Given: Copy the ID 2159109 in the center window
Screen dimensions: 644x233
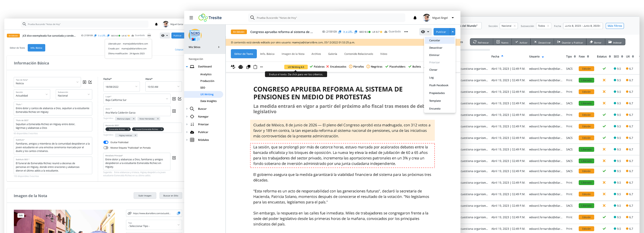Looking at the screenshot, I should [x=340, y=32].
